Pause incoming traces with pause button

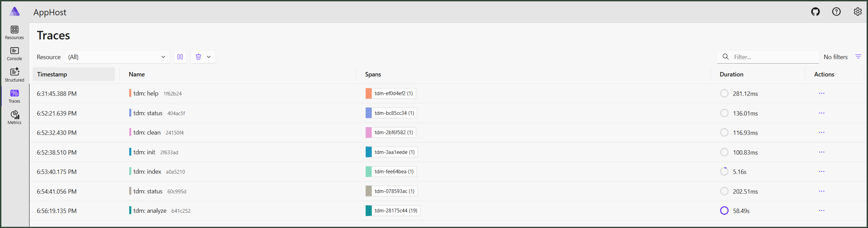(x=180, y=57)
